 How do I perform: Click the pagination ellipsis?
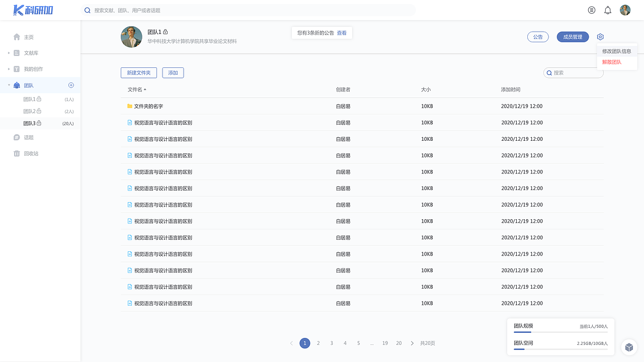click(372, 343)
